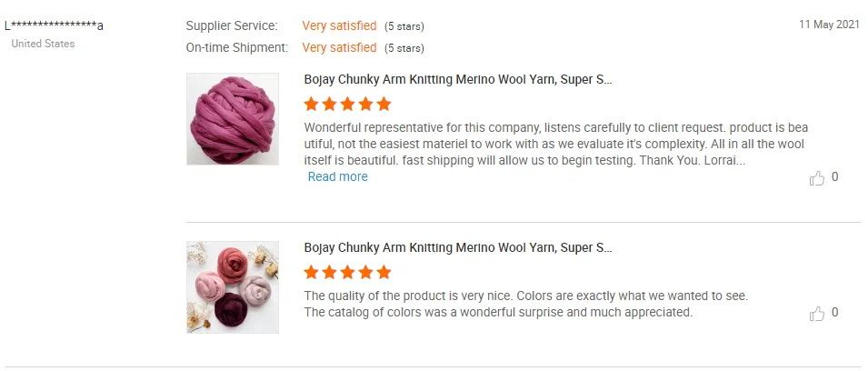Open the second Bojay Chunky Arm Knitting product title
The height and width of the screenshot is (371, 868).
coord(458,247)
